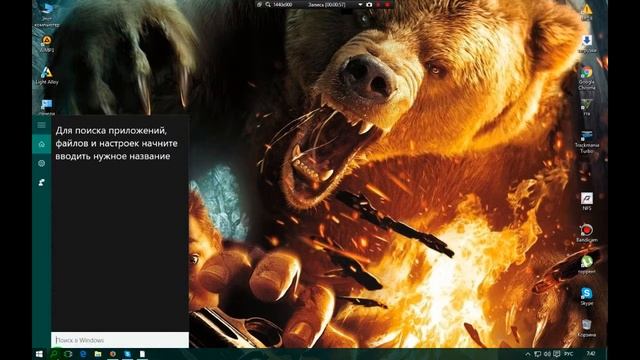Open the recording bar dropdown arrow
640x360 pixels.
360,4
